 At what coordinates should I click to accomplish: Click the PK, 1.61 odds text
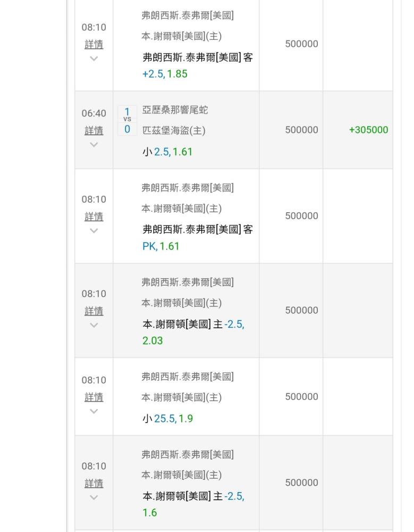tap(160, 246)
